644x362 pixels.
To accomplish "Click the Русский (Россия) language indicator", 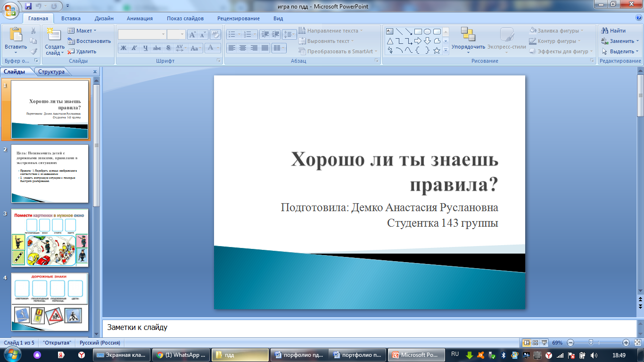I will (x=100, y=343).
